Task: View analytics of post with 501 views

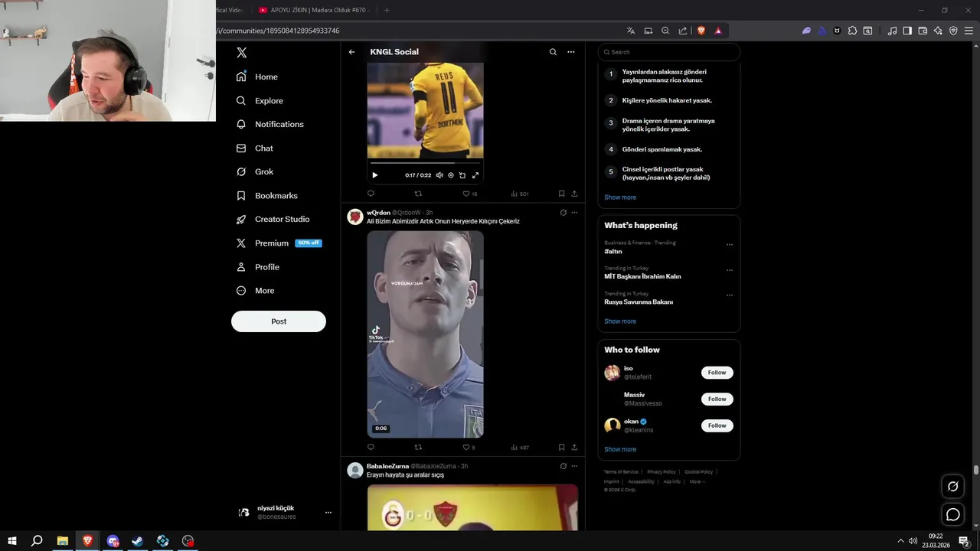Action: (519, 194)
